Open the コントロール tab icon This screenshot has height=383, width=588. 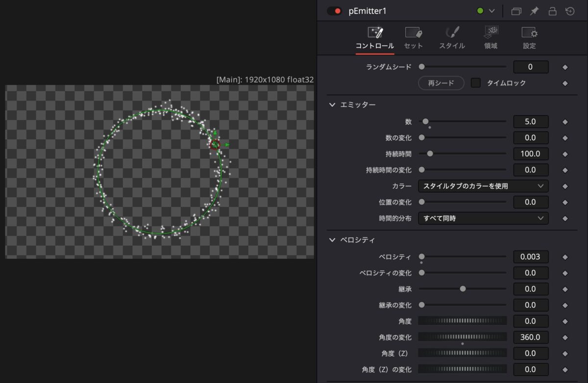[375, 33]
